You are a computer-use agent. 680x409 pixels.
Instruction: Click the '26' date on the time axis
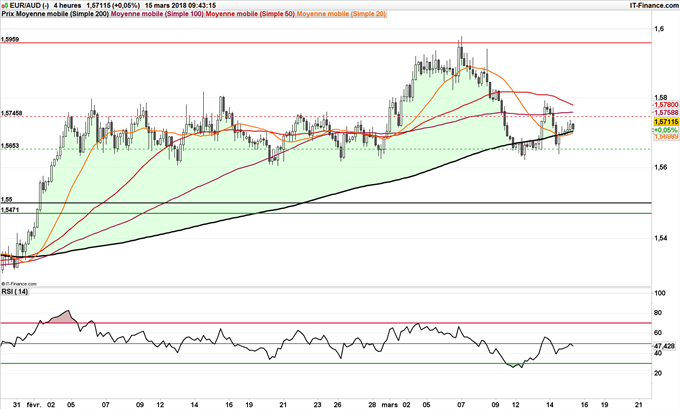[x=337, y=405]
